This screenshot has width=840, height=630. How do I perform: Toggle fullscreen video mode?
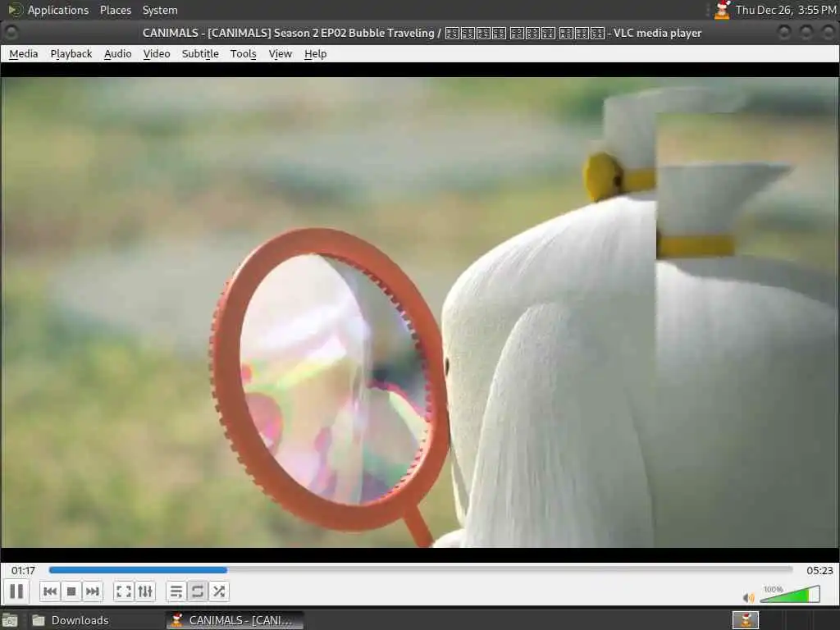click(124, 591)
